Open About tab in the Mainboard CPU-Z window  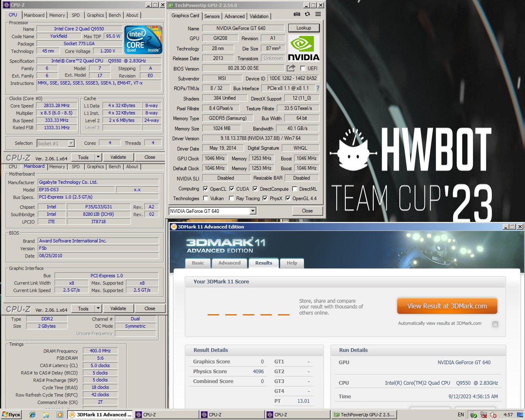click(x=132, y=167)
